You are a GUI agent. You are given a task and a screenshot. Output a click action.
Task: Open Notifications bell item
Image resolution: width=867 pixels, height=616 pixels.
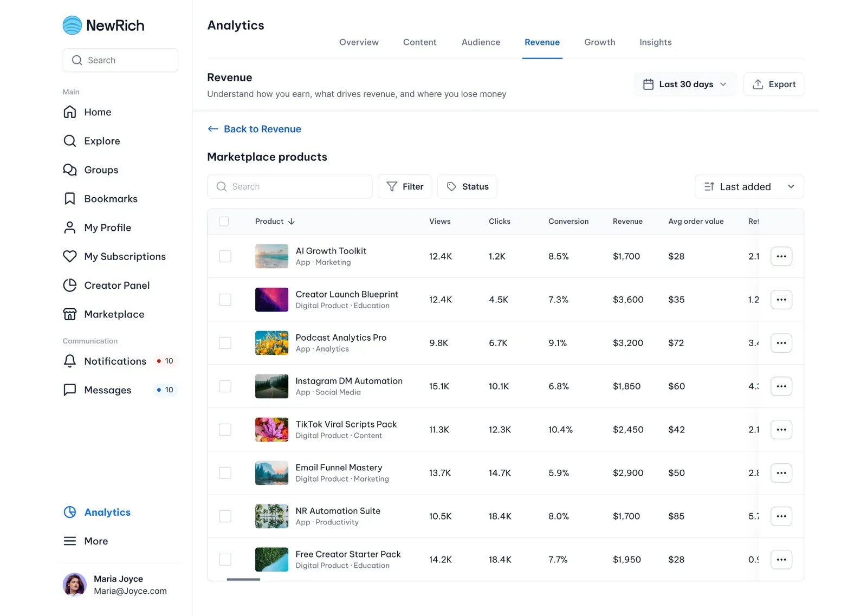(x=120, y=361)
